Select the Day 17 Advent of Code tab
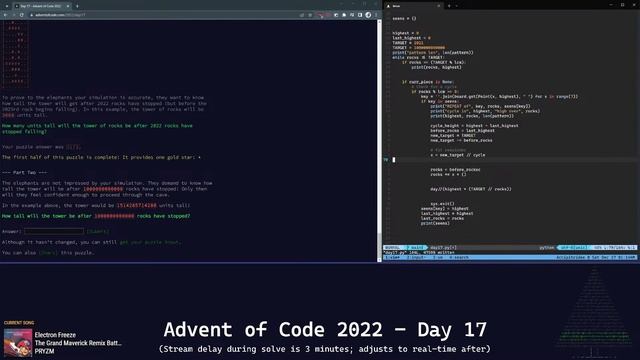The width and height of the screenshot is (640, 360). 41,6
